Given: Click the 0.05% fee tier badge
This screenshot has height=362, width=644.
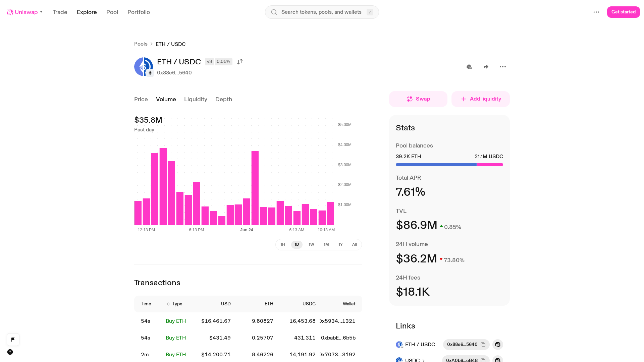Looking at the screenshot, I should coord(223,62).
